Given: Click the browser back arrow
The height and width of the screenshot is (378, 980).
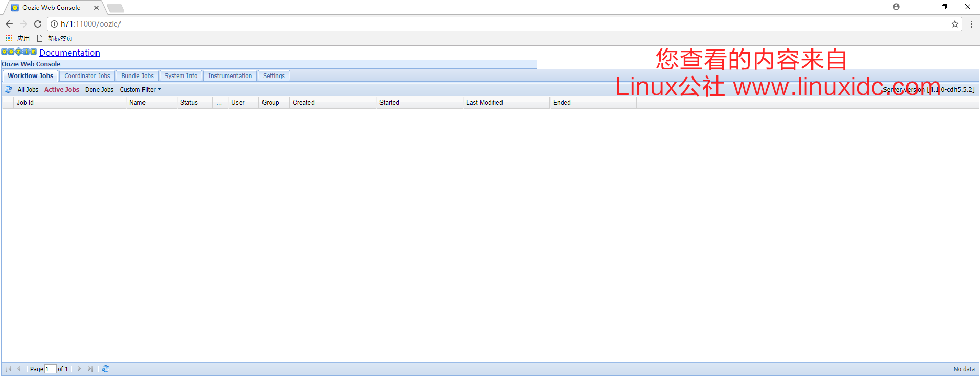Looking at the screenshot, I should coord(9,24).
